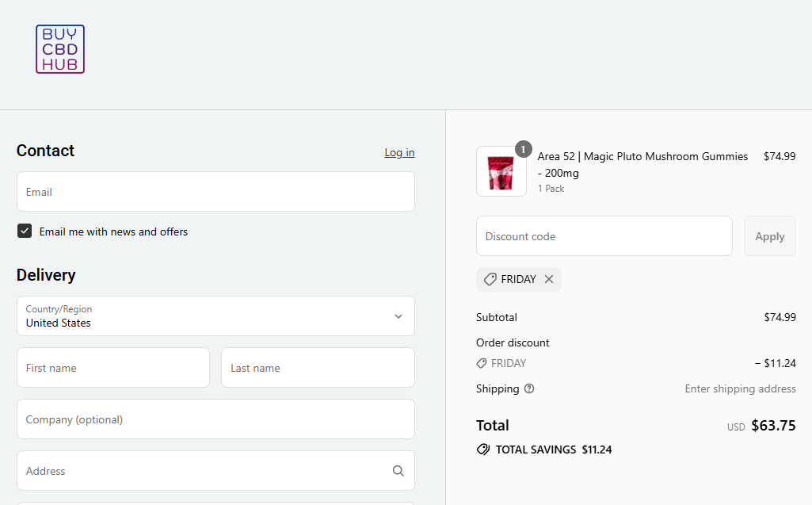Focus the Address input field
Viewport: 812px width, 505px height.
point(215,470)
